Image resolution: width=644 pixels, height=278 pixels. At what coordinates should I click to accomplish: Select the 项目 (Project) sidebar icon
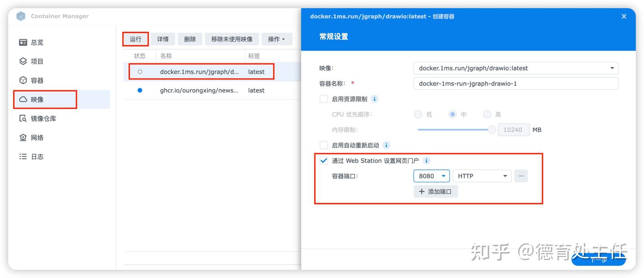point(36,61)
